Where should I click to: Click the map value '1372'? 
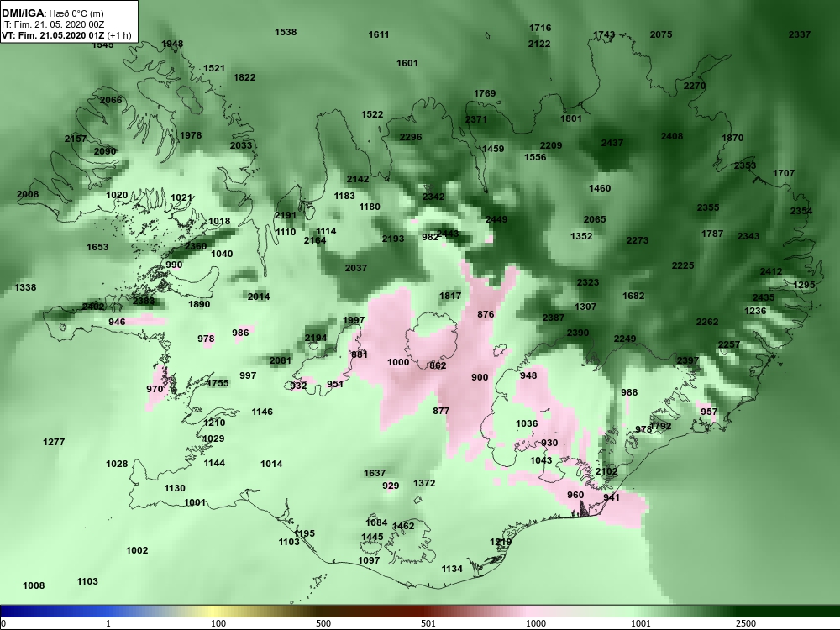tap(424, 483)
